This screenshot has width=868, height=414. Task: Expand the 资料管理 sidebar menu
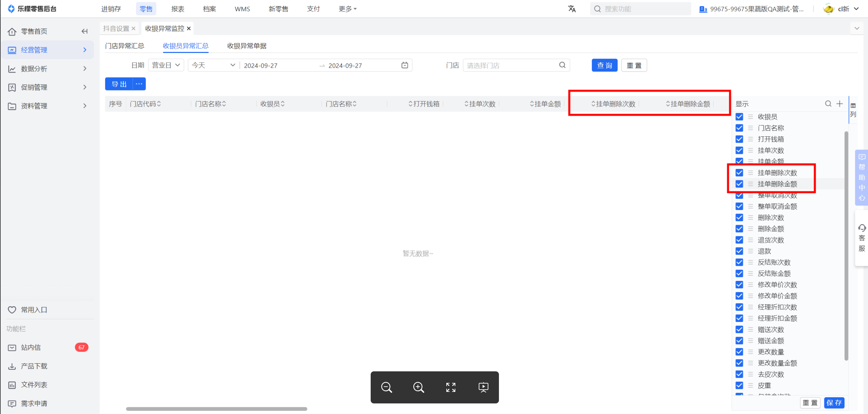point(47,106)
